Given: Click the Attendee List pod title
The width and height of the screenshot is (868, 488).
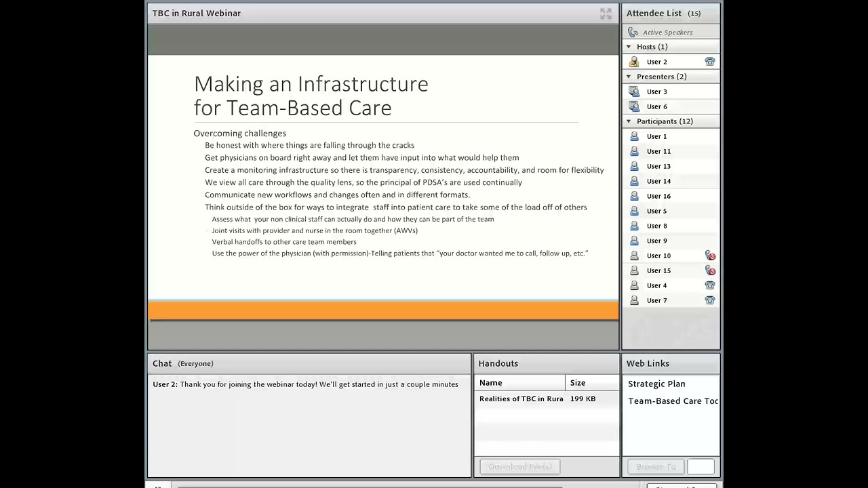Looking at the screenshot, I should (x=654, y=13).
